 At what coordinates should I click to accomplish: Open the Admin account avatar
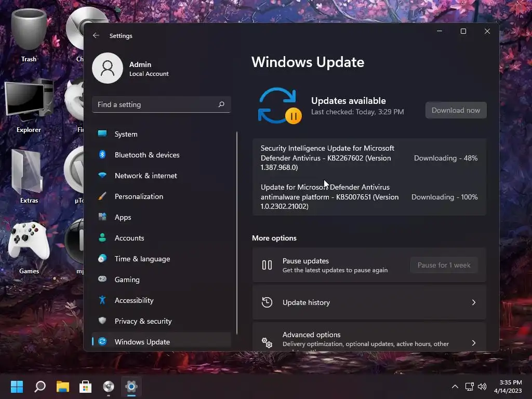click(108, 68)
